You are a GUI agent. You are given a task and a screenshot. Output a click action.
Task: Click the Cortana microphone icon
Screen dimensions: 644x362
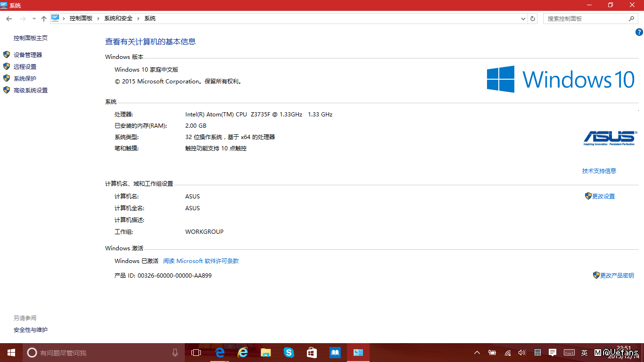[x=175, y=353]
